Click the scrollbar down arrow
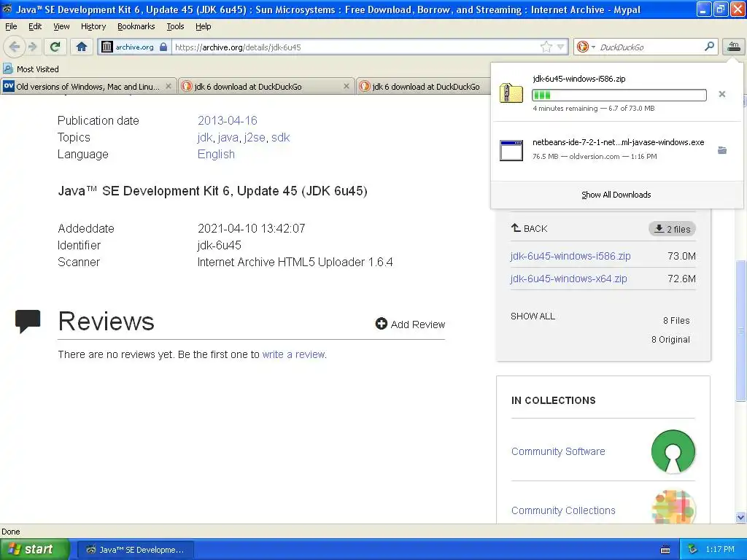The height and width of the screenshot is (560, 747). 740,517
